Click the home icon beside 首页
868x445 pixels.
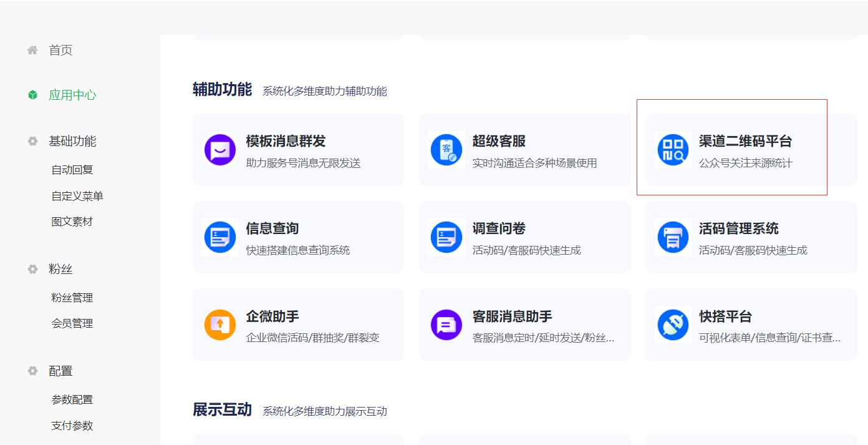click(x=32, y=50)
